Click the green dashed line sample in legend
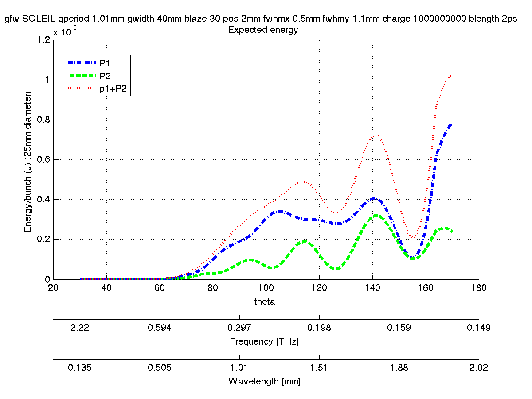The height and width of the screenshot is (399, 532). (82, 76)
